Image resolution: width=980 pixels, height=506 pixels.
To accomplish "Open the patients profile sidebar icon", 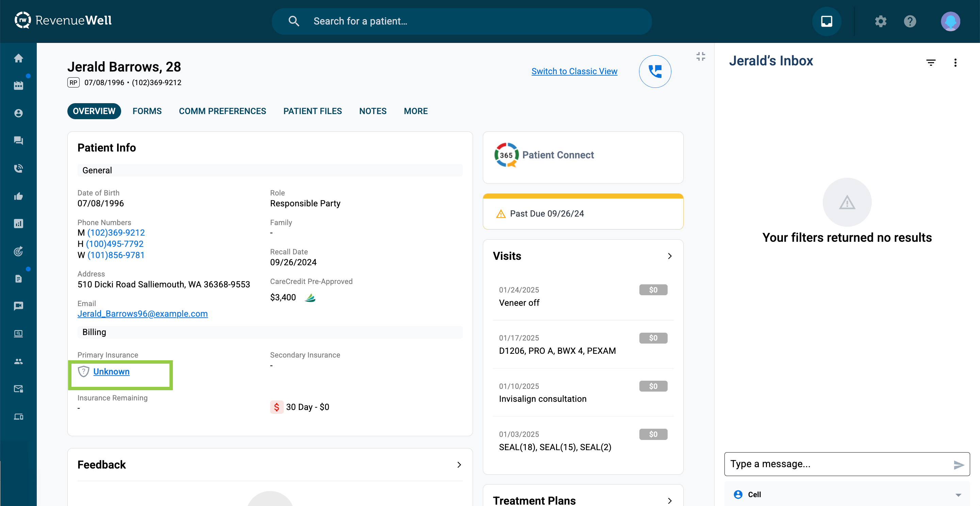I will coord(18,113).
